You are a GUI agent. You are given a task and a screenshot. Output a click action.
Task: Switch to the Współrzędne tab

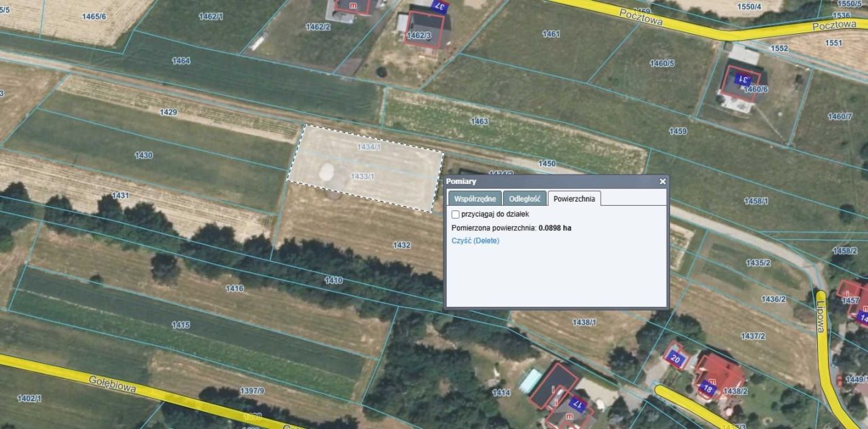(x=475, y=199)
